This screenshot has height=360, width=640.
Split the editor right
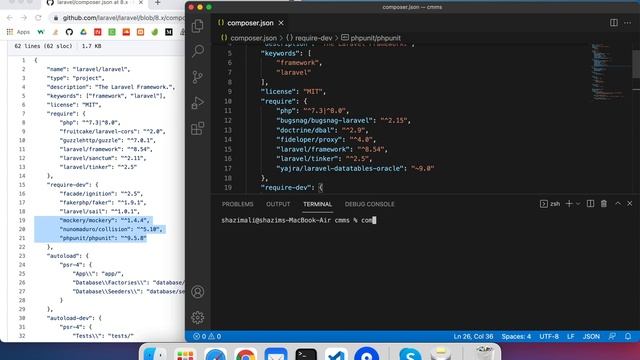pos(613,23)
